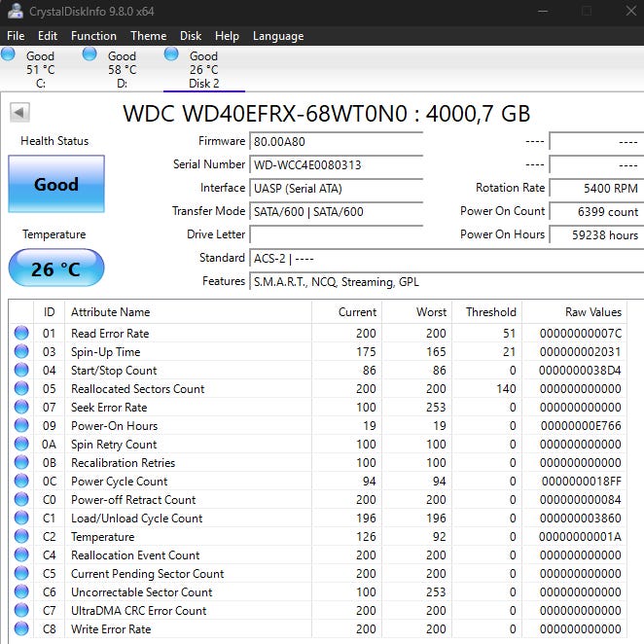Open the Function menu
Screen dimensions: 644x644
(93, 36)
